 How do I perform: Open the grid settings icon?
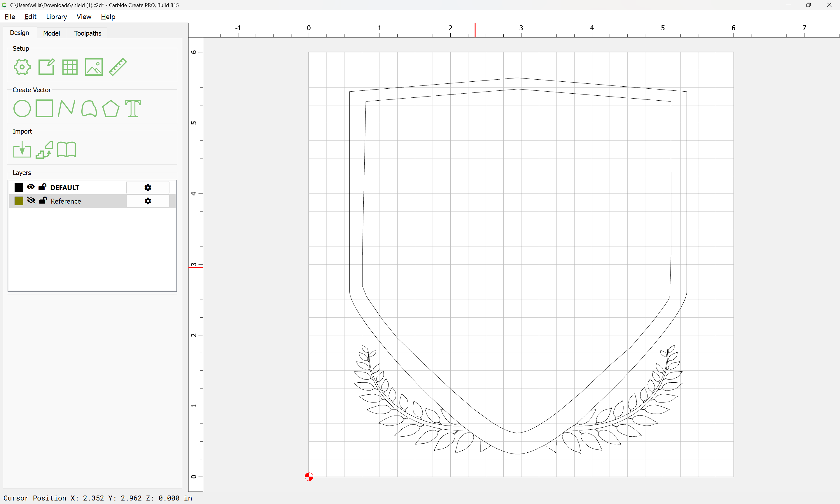point(70,67)
